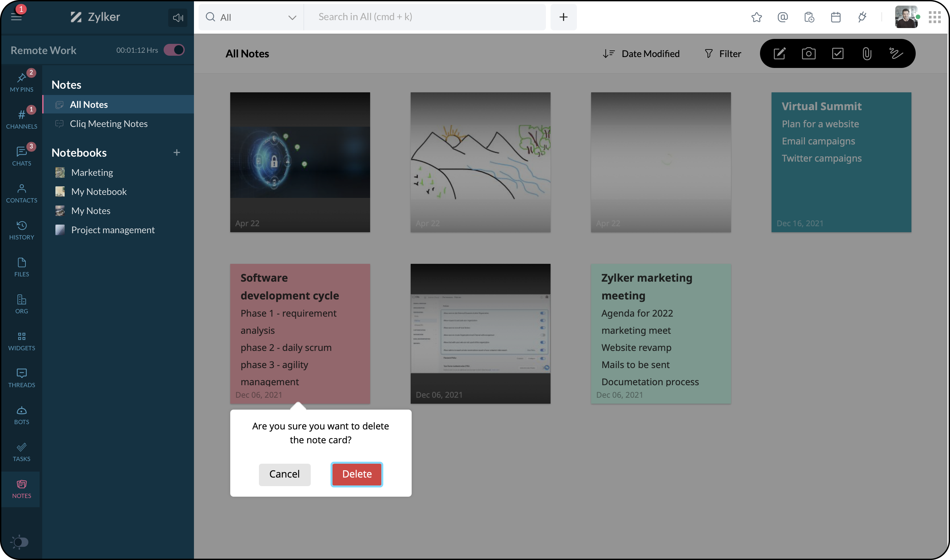
Task: Open starred items from the top bar
Action: [x=756, y=17]
